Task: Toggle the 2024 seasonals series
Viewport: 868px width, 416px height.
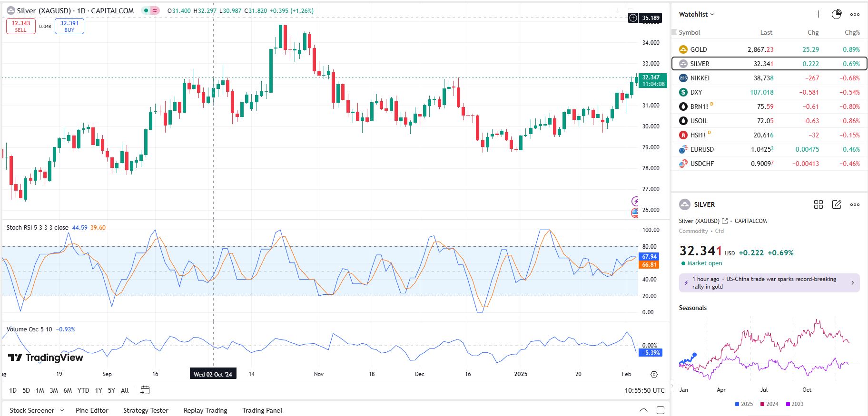Action: [x=769, y=404]
